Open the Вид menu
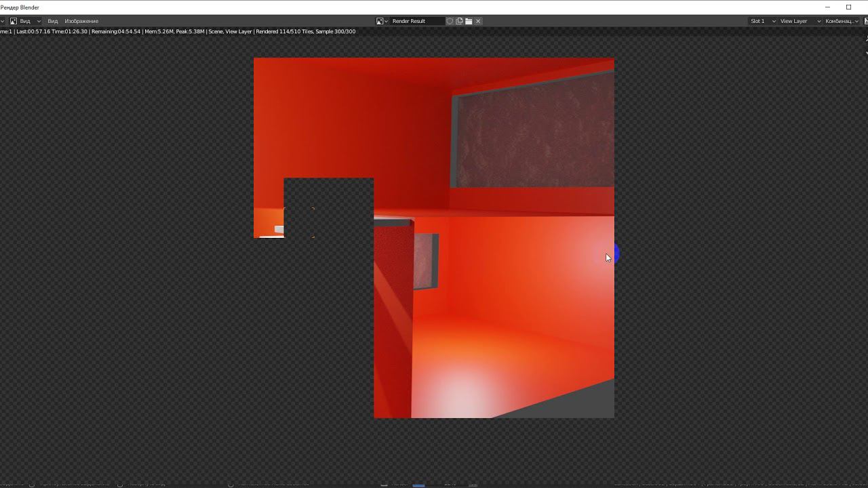 [x=53, y=21]
